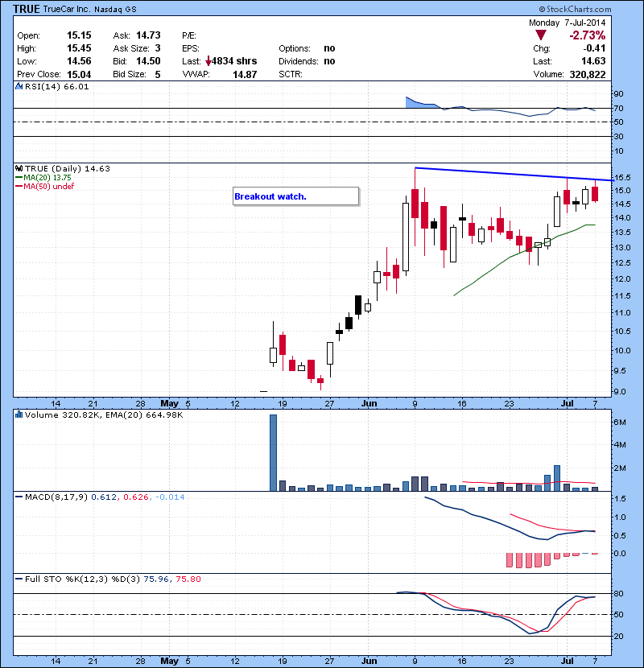Click the Bid price 14.50
Image resolution: width=644 pixels, height=668 pixels.
pyautogui.click(x=148, y=61)
